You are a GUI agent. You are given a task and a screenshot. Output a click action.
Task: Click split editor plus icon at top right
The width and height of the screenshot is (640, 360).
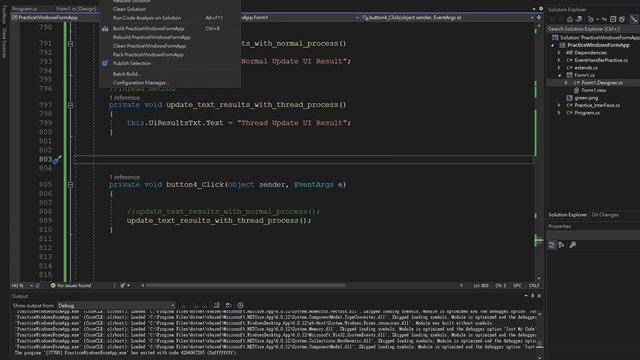[x=539, y=18]
